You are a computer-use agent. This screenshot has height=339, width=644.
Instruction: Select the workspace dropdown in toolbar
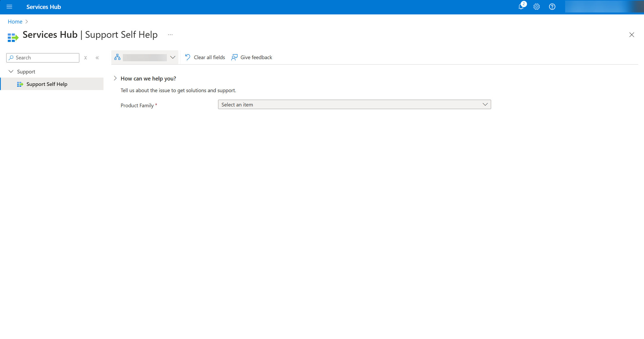pos(144,57)
